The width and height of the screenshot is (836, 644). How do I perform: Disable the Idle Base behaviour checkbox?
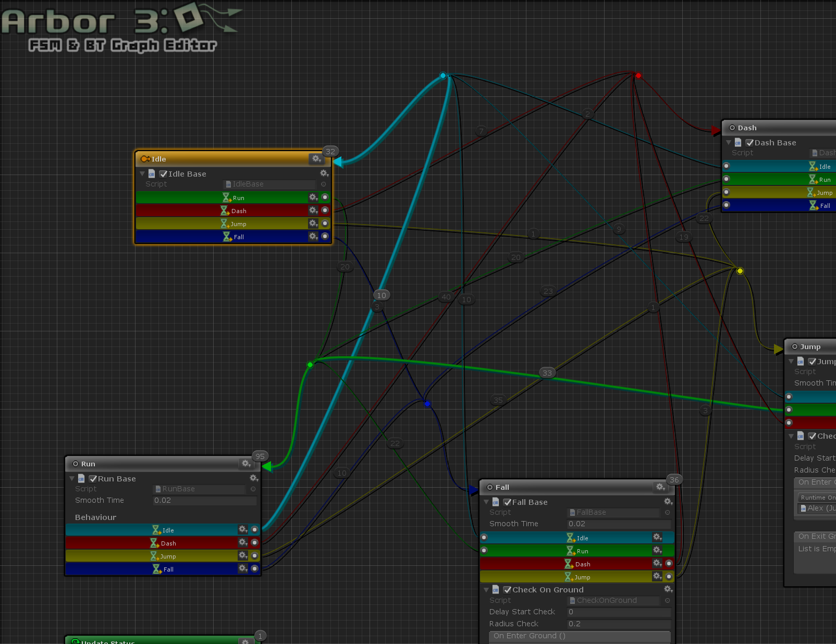pyautogui.click(x=163, y=174)
